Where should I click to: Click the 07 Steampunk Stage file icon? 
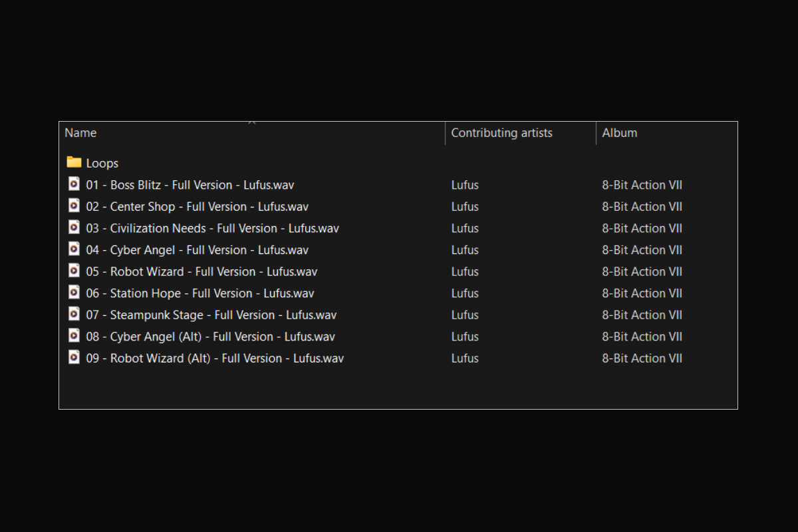tap(74, 314)
